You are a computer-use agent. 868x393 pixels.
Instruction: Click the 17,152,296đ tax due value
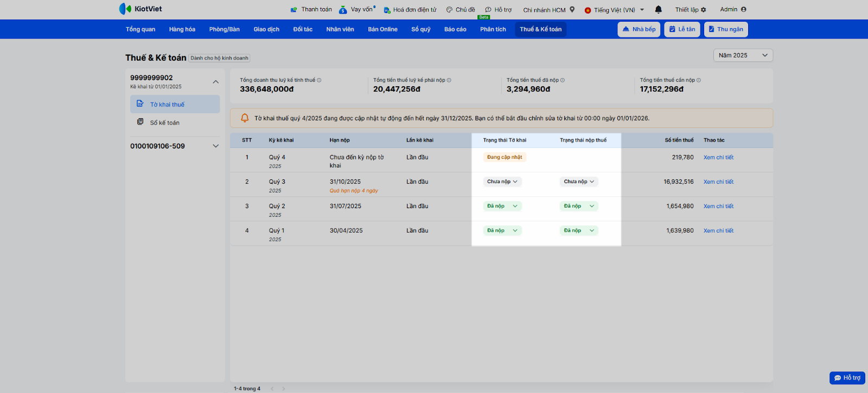coord(662,89)
